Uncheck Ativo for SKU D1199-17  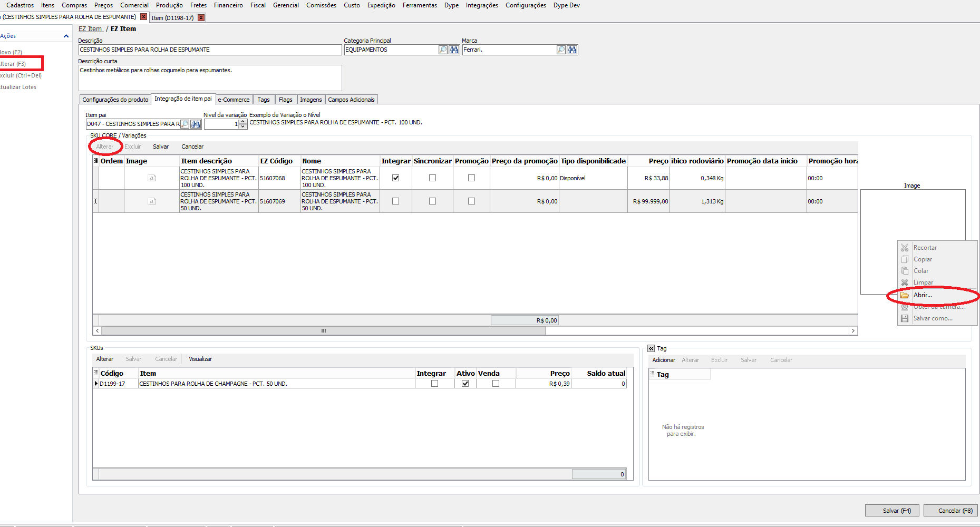pyautogui.click(x=465, y=384)
